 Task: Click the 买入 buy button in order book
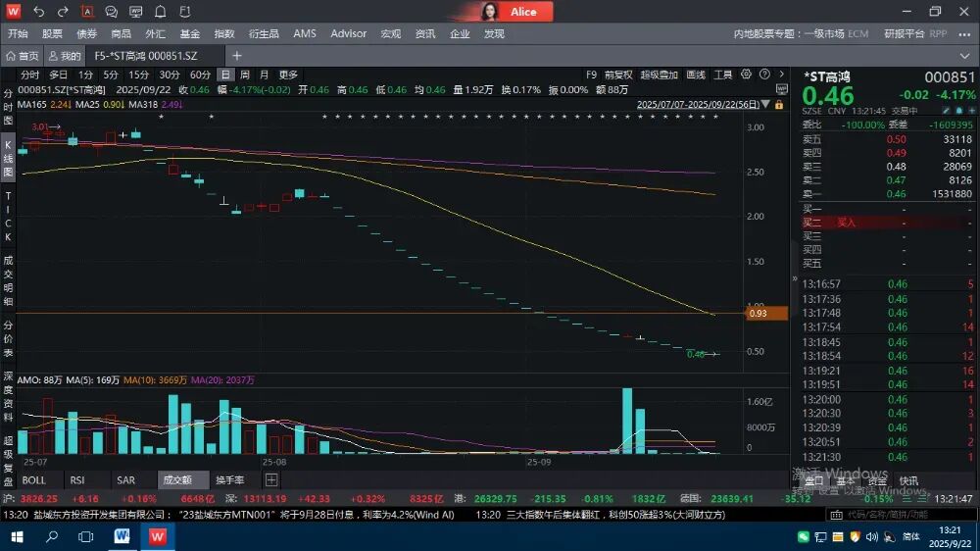tap(847, 223)
